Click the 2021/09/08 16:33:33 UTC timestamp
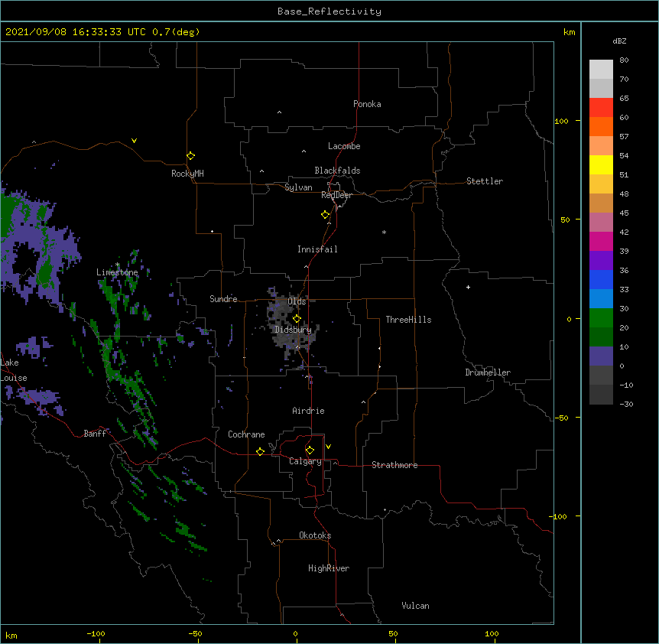 pos(76,32)
